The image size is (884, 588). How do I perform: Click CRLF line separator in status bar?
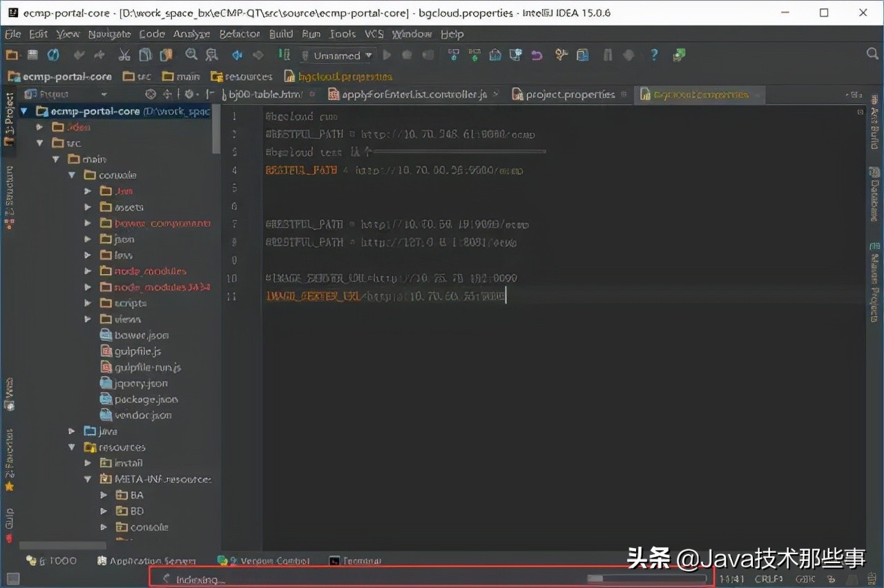769,580
